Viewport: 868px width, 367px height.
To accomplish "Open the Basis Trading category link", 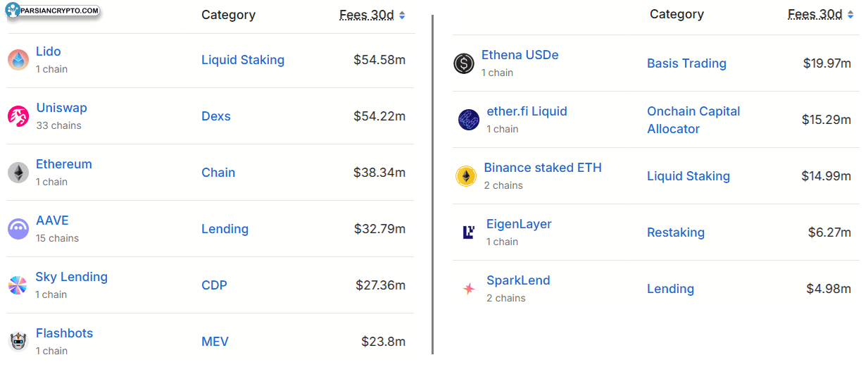I will (686, 63).
